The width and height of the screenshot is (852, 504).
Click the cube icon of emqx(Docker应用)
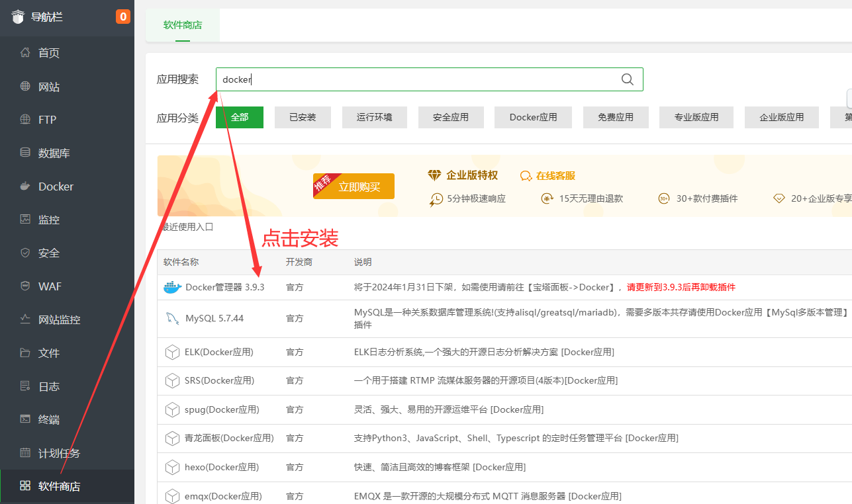[172, 495]
